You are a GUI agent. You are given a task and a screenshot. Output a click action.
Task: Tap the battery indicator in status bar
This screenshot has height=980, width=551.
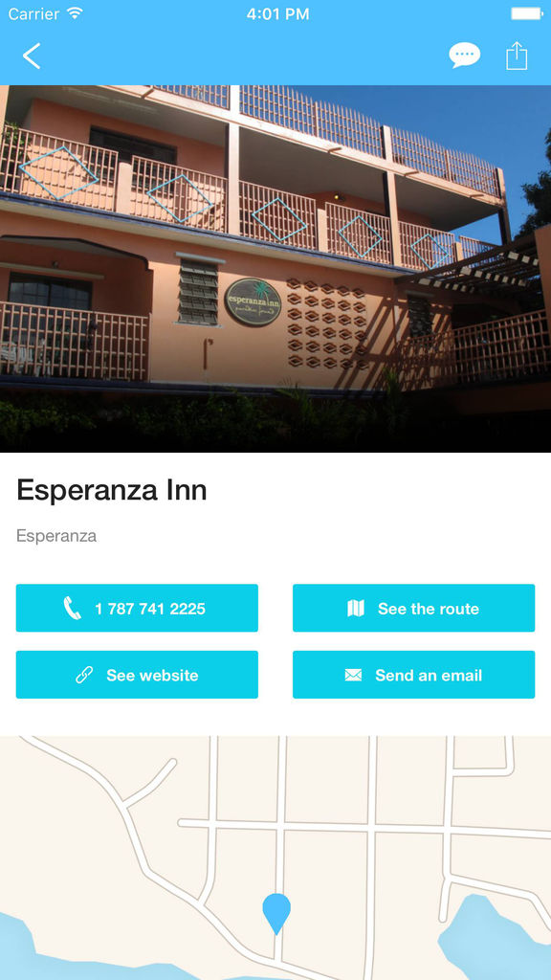(x=527, y=13)
